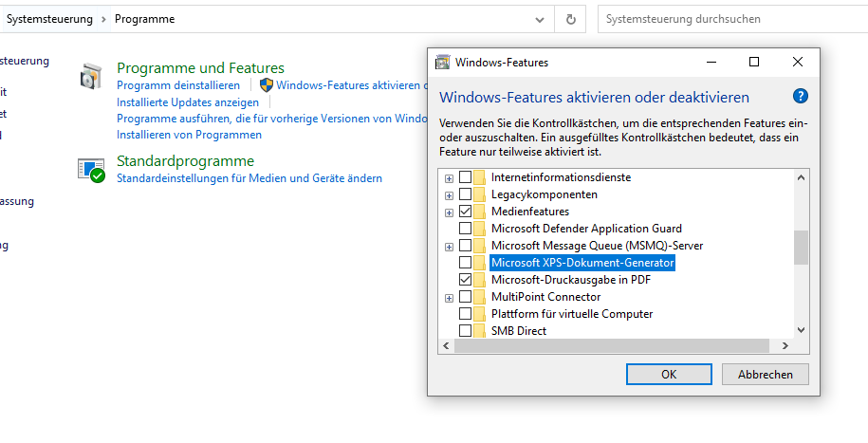
Task: Click the shield icon beside Windows-Features aktivieren
Action: pyautogui.click(x=267, y=85)
